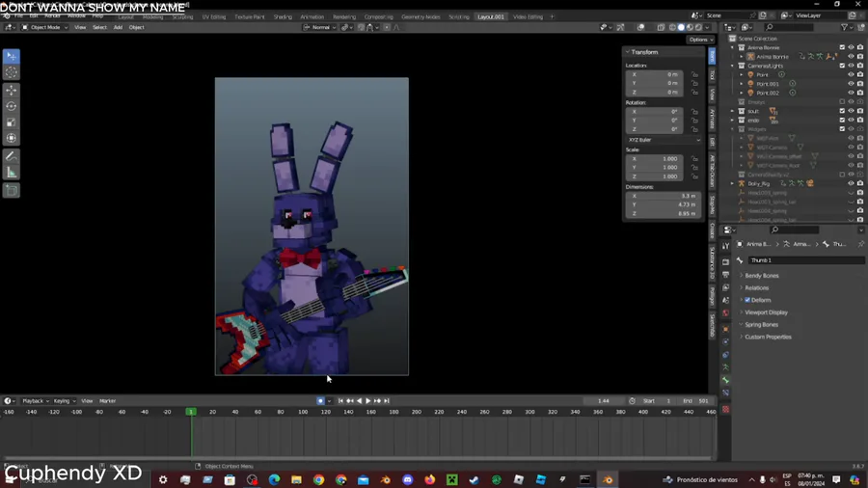Expand the Spring Bones panel
The height and width of the screenshot is (488, 868).
click(761, 325)
